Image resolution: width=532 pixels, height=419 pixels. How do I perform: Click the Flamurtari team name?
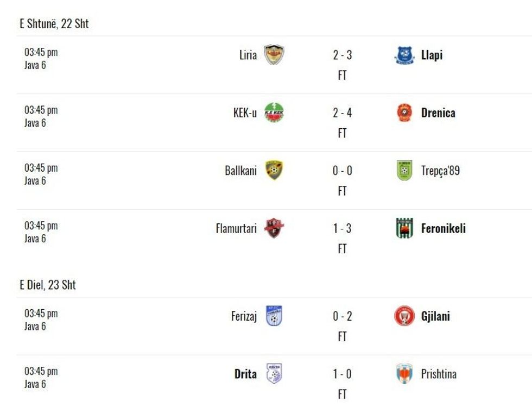click(x=236, y=228)
